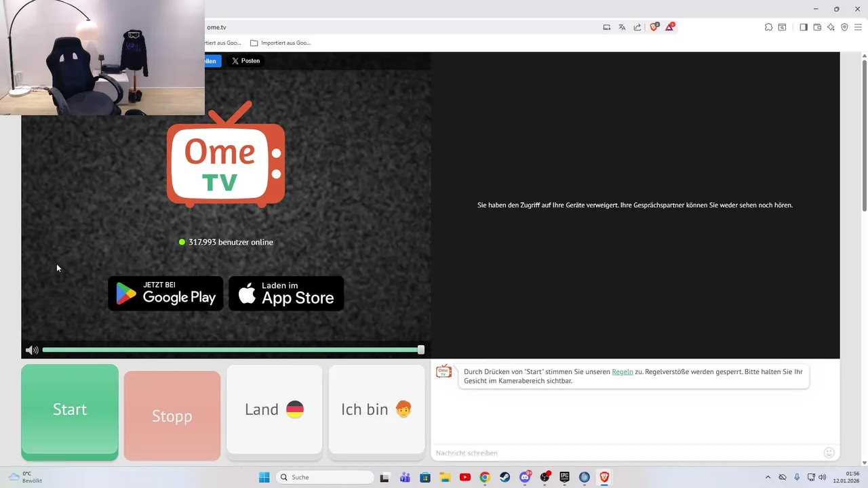Open the Land country selector
The image size is (868, 488).
pos(274,409)
